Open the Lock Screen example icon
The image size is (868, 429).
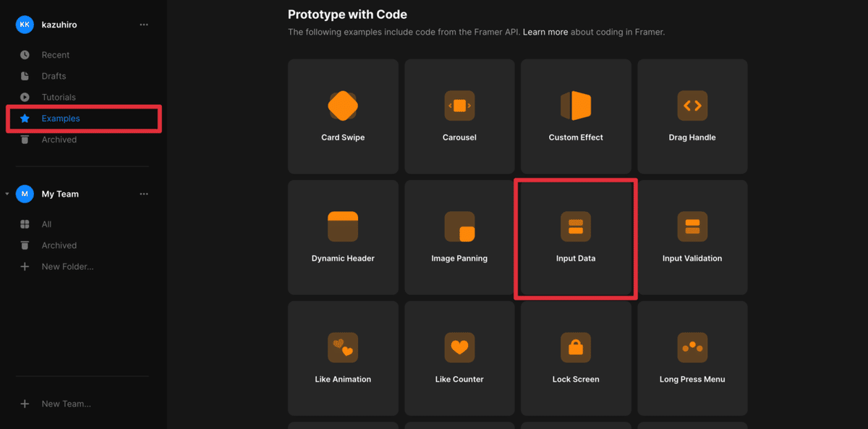pyautogui.click(x=576, y=347)
